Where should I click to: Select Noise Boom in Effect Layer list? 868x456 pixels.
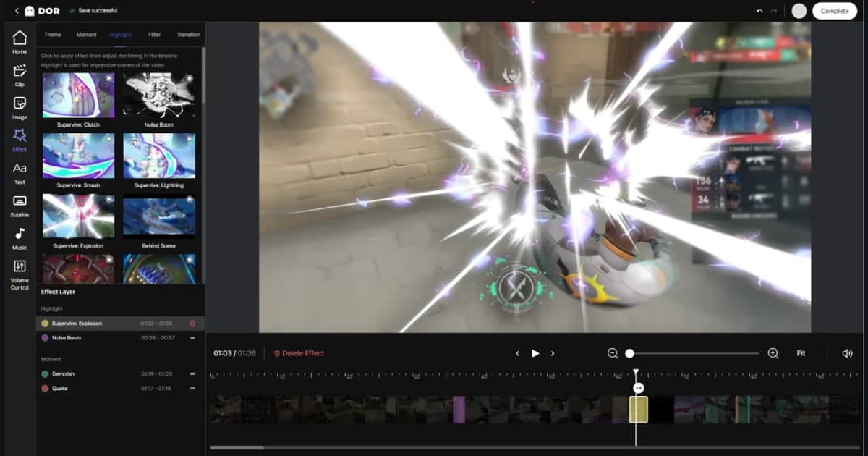[x=120, y=338]
